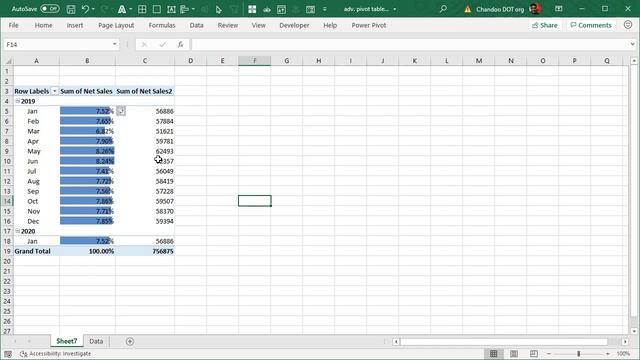Screen dimensions: 640x360
Task: Click the 100% zoom level
Action: [623, 353]
